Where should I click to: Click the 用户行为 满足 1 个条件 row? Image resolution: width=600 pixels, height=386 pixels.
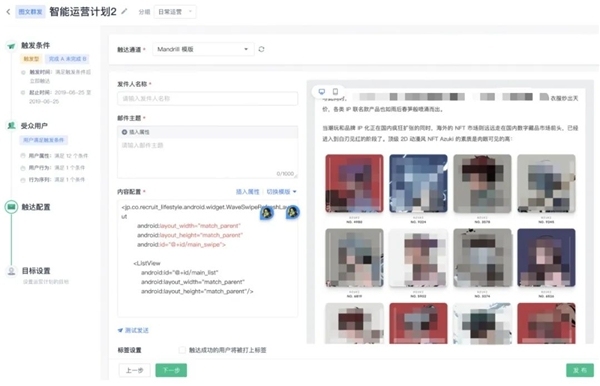pos(57,168)
